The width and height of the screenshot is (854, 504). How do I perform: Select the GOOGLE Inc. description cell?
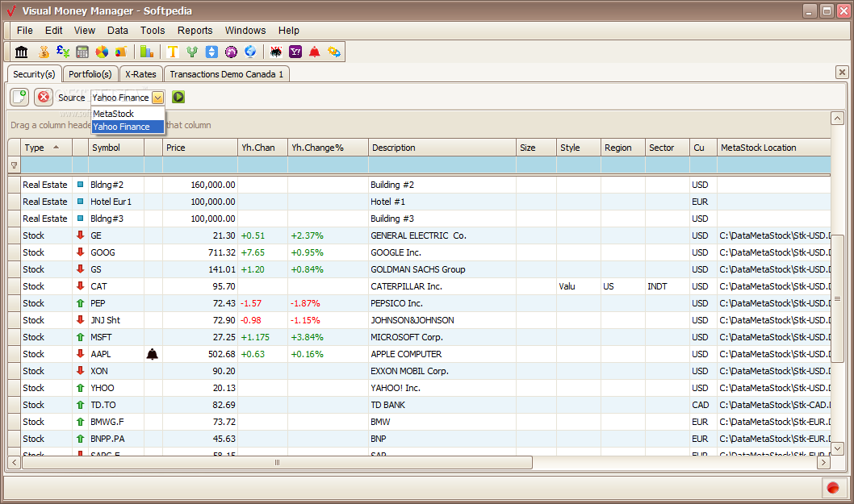[442, 252]
